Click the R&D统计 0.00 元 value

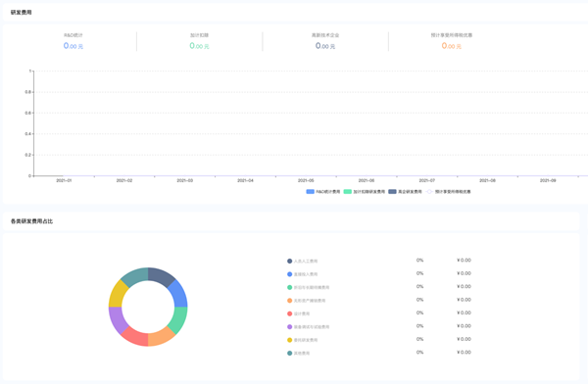73,46
